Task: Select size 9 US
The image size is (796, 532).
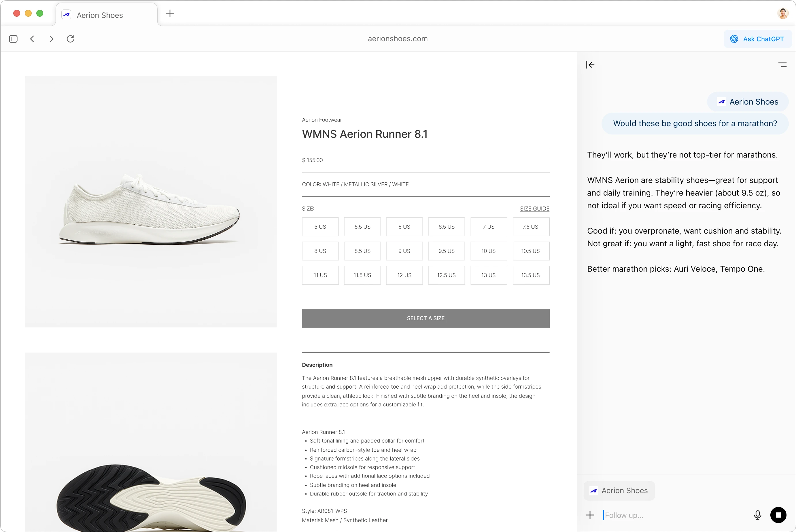Action: 404,251
